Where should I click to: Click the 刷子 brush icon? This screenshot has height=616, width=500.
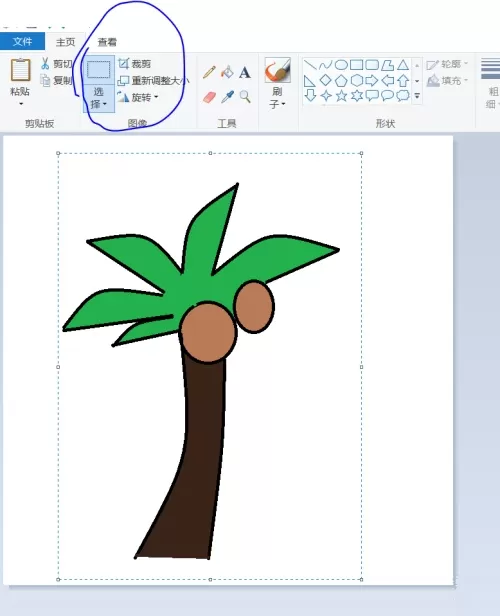[x=277, y=70]
